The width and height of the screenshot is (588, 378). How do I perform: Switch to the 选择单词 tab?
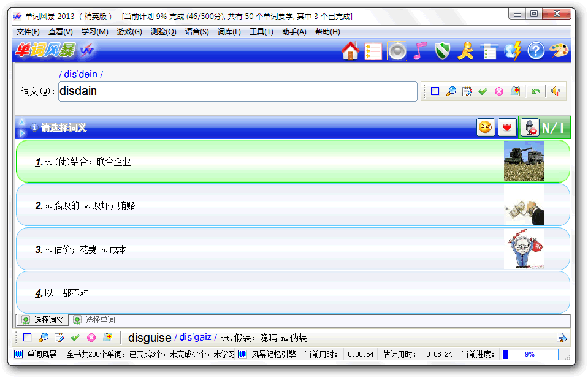tap(99, 320)
